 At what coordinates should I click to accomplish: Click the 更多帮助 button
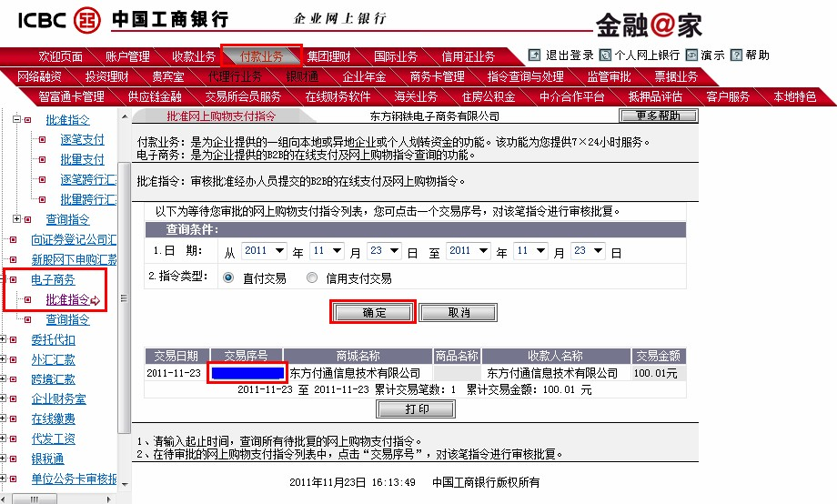tap(658, 116)
